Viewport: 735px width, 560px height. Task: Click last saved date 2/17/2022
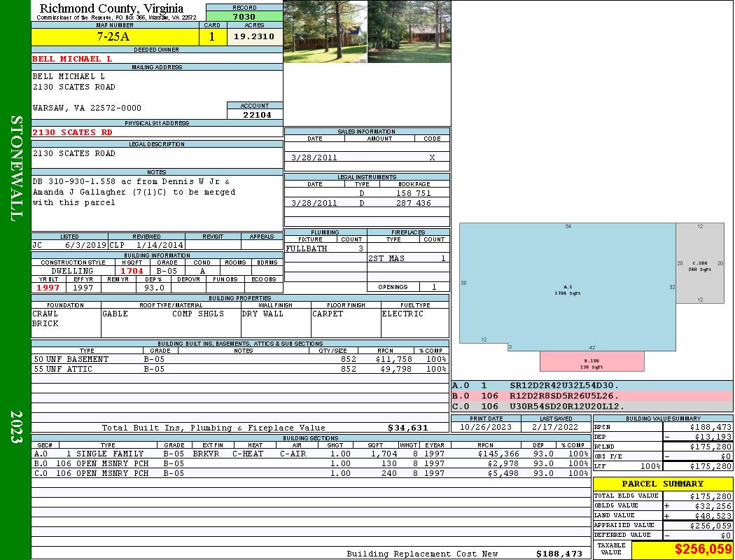[556, 427]
